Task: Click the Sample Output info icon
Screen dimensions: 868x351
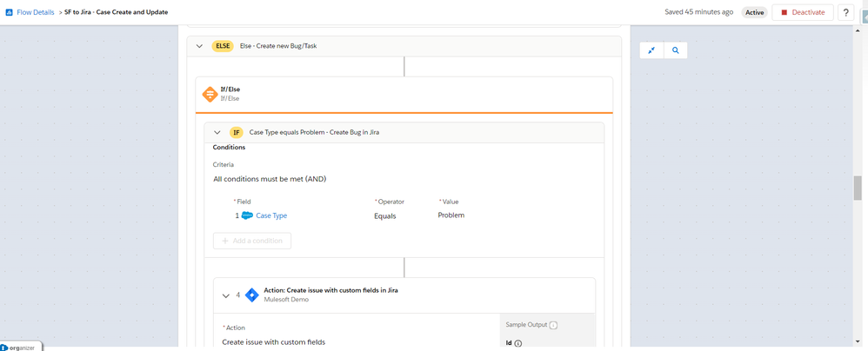Action: 553,325
